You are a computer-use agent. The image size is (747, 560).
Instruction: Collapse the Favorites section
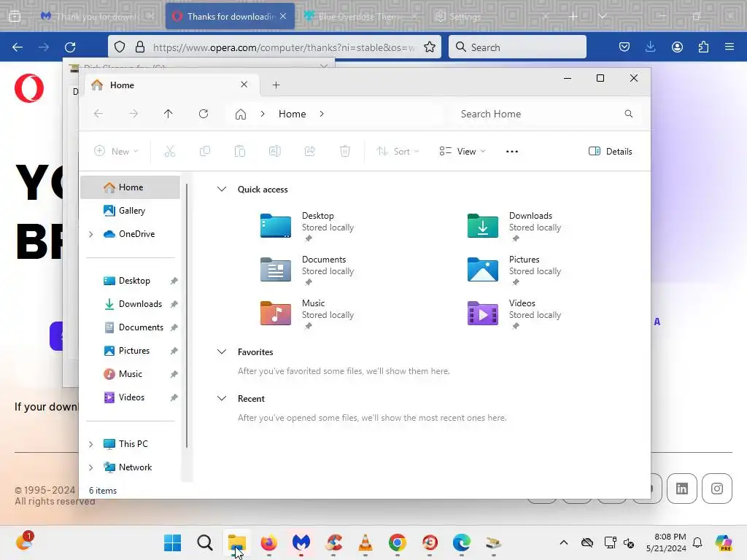[x=222, y=352]
